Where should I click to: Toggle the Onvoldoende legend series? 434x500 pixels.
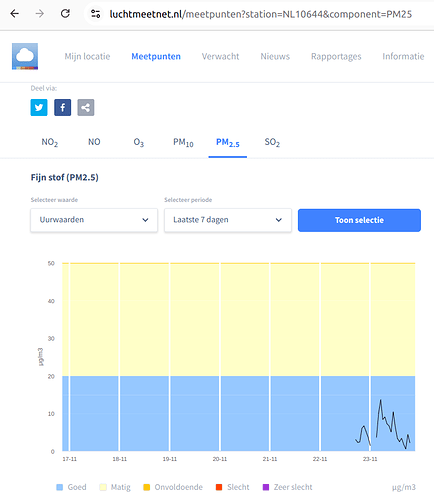point(173,487)
